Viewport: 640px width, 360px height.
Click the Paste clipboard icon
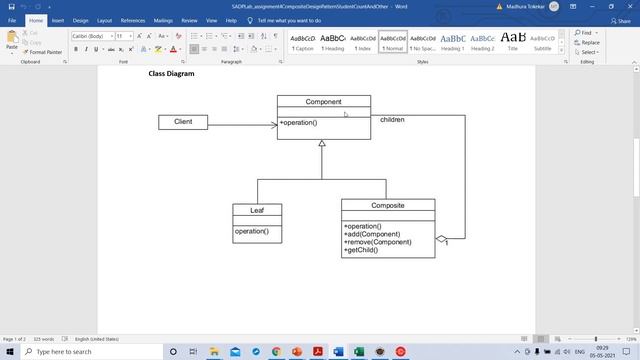12,37
